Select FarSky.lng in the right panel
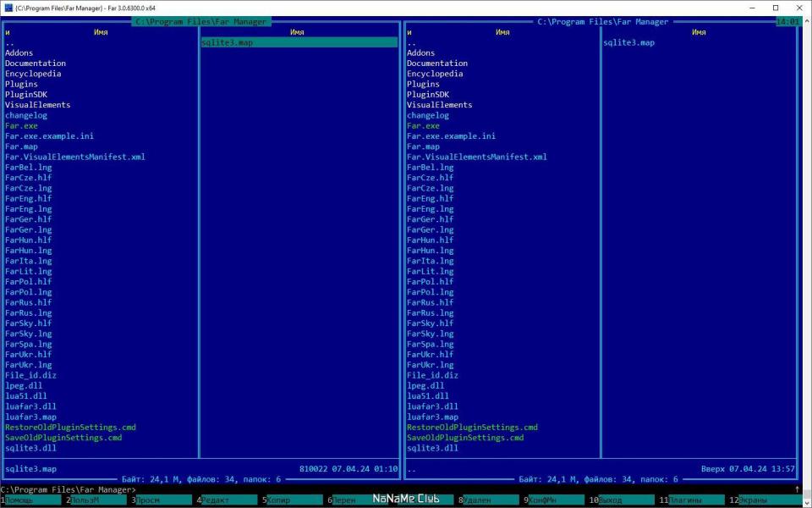This screenshot has width=812, height=508. pos(431,334)
